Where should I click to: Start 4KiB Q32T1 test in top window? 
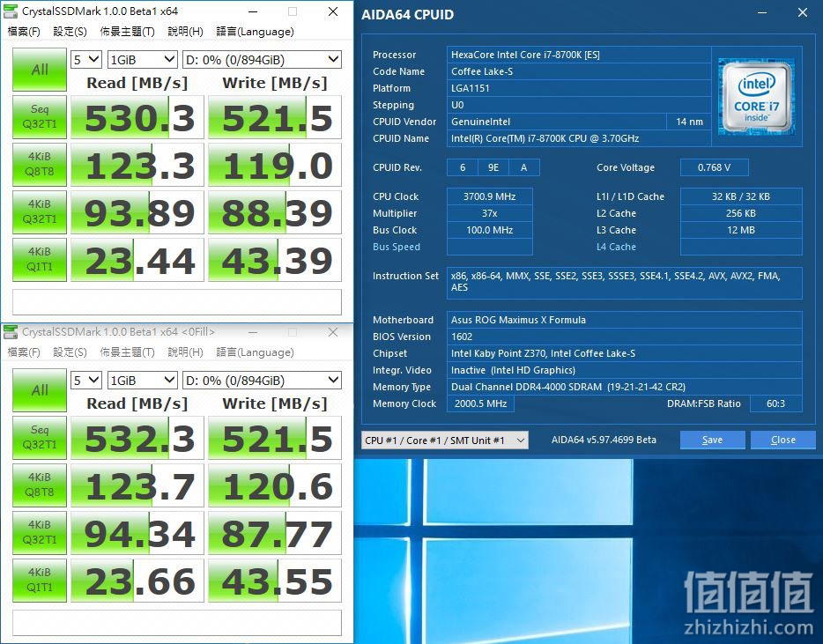[x=40, y=212]
